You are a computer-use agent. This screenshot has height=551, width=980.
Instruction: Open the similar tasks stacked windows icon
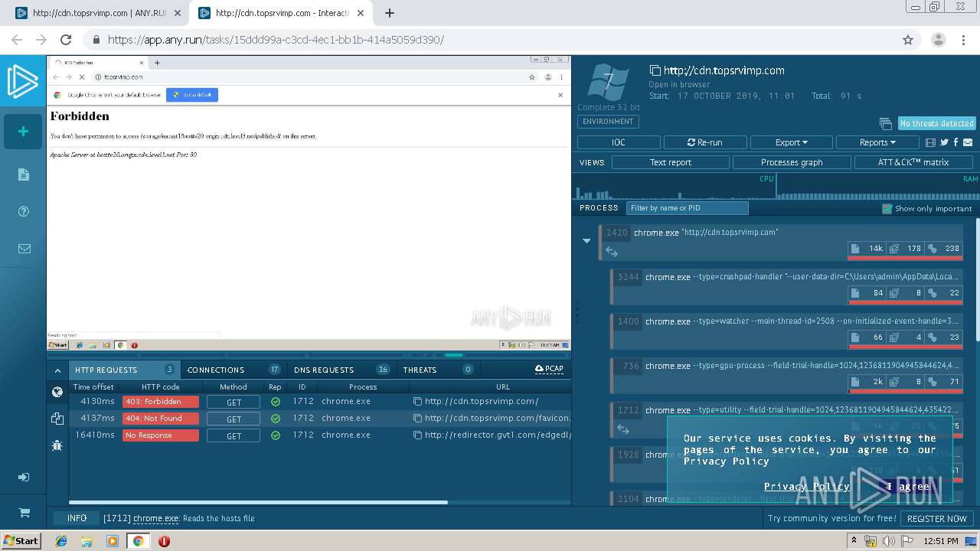(x=886, y=123)
